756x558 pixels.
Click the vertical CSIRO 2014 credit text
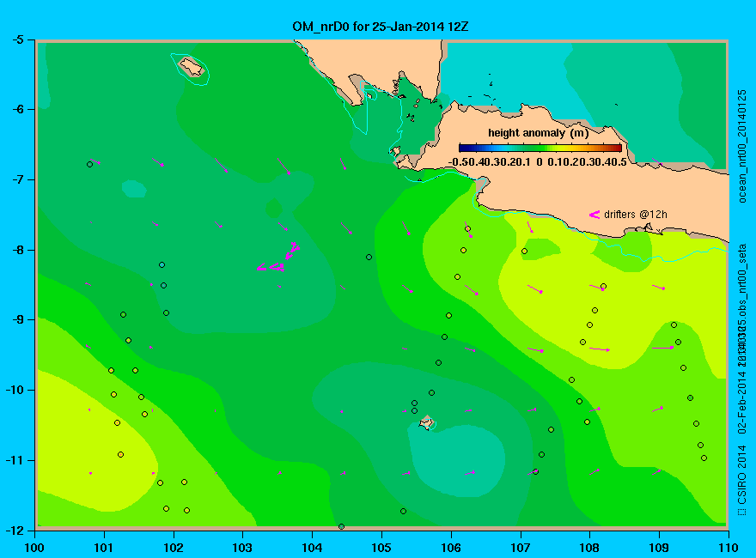[742, 481]
